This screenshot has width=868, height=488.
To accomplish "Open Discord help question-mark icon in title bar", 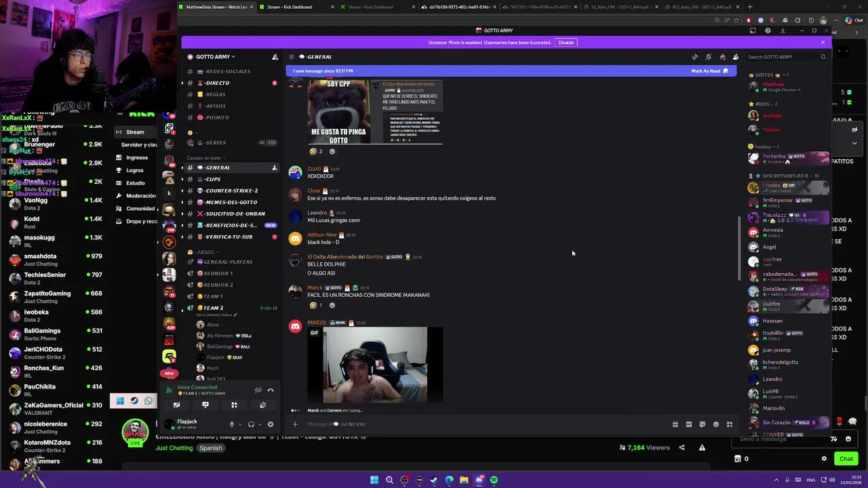I will click(x=768, y=30).
